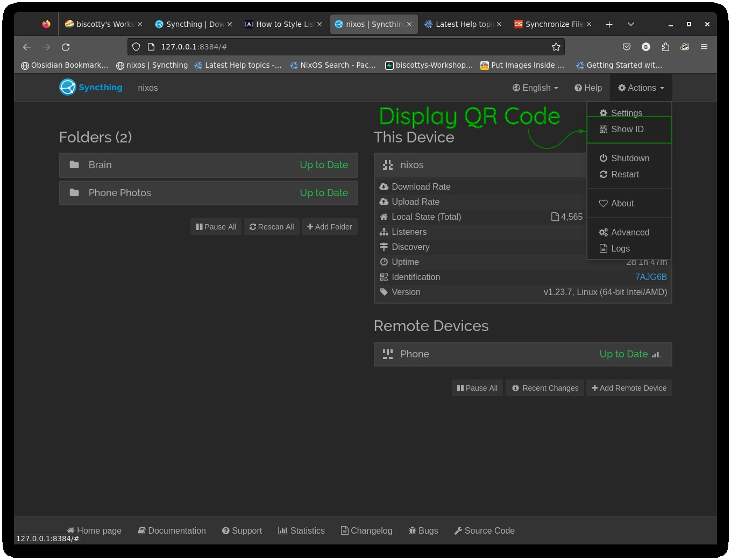The image size is (731, 560).
Task: Go back using the browser back arrow
Action: (27, 47)
